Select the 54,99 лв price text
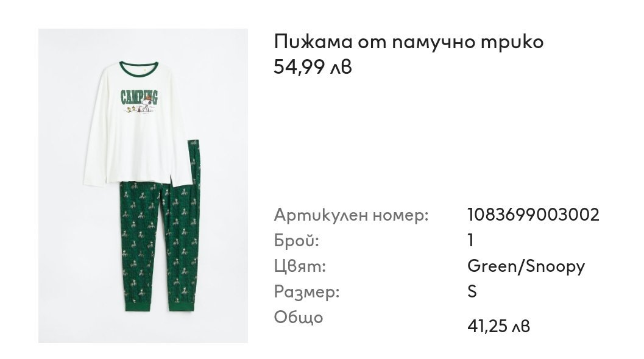This screenshot has height=359, width=644. 313,67
